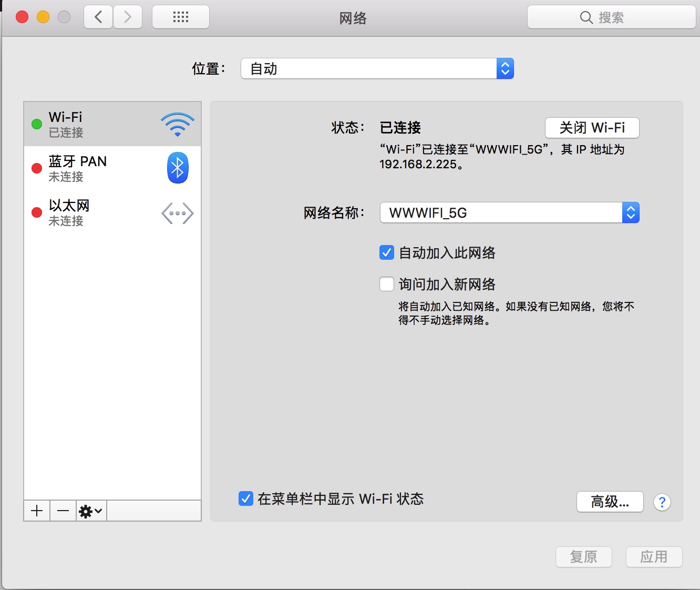Enable 询问加入新网络 checkbox

click(x=387, y=284)
